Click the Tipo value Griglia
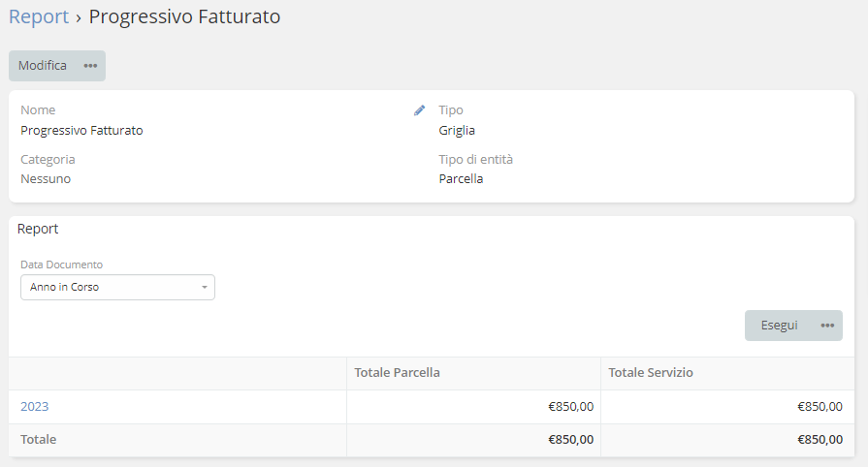This screenshot has width=868, height=467. click(457, 131)
